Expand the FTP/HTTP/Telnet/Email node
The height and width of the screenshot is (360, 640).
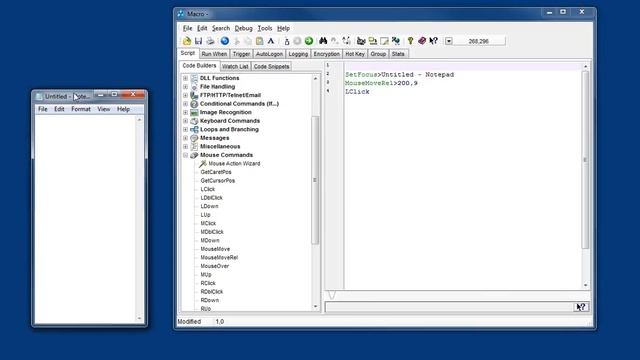coord(185,95)
